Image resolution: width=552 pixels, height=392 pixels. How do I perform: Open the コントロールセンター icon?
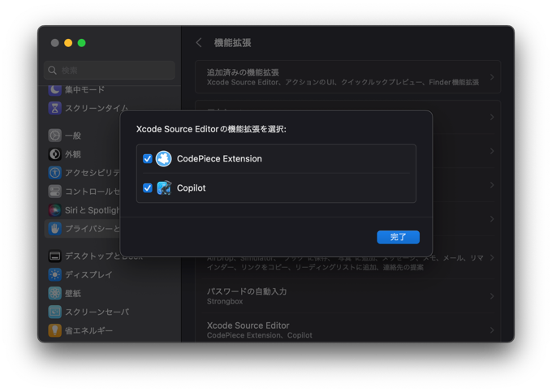pyautogui.click(x=54, y=192)
